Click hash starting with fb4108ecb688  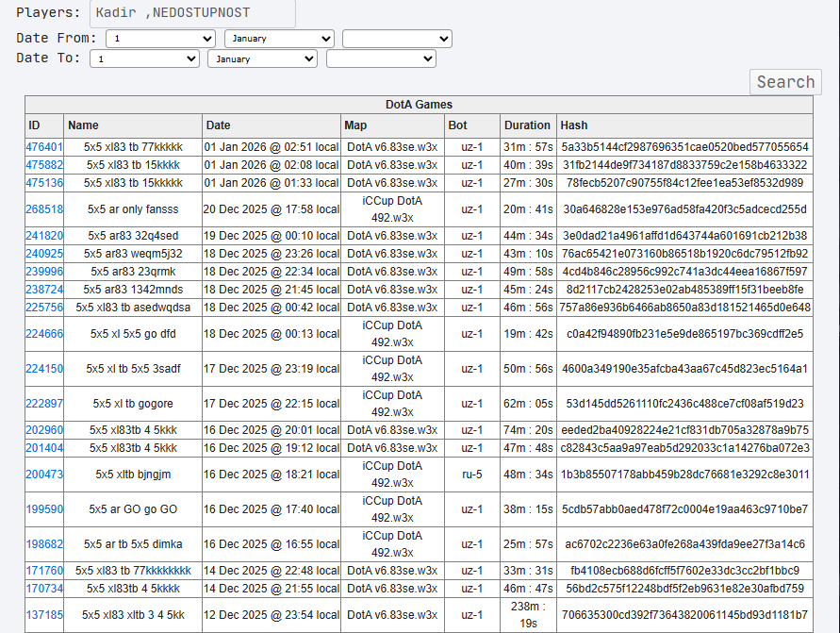pos(684,571)
